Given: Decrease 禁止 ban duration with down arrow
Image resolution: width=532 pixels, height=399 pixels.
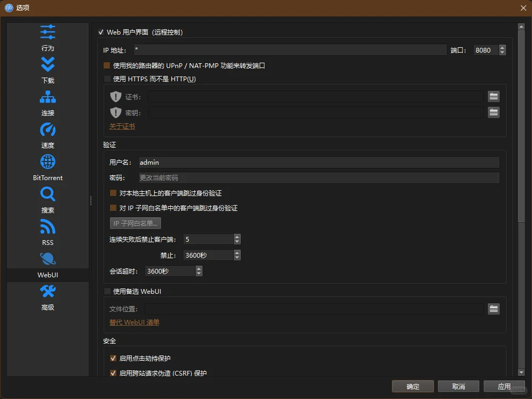Looking at the screenshot, I should (x=237, y=258).
